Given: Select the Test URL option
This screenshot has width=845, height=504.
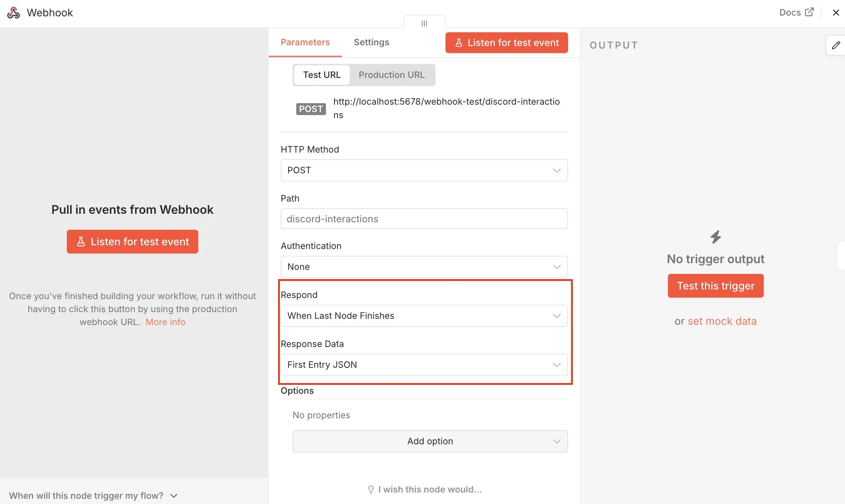Looking at the screenshot, I should [322, 75].
